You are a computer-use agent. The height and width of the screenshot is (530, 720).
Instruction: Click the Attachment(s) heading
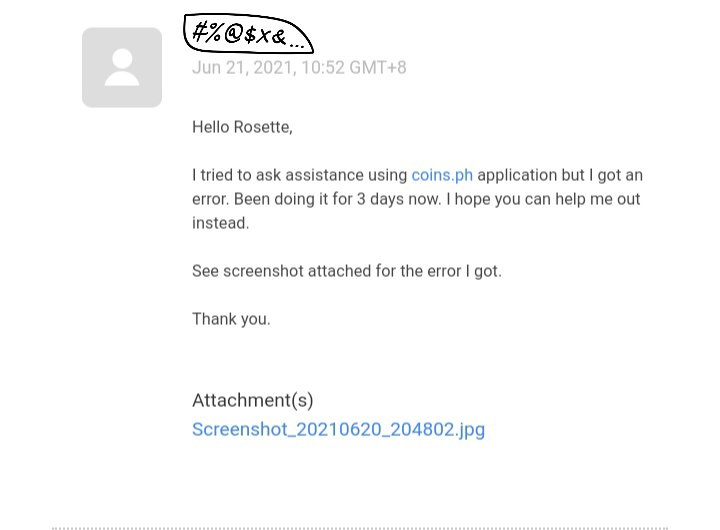[253, 400]
